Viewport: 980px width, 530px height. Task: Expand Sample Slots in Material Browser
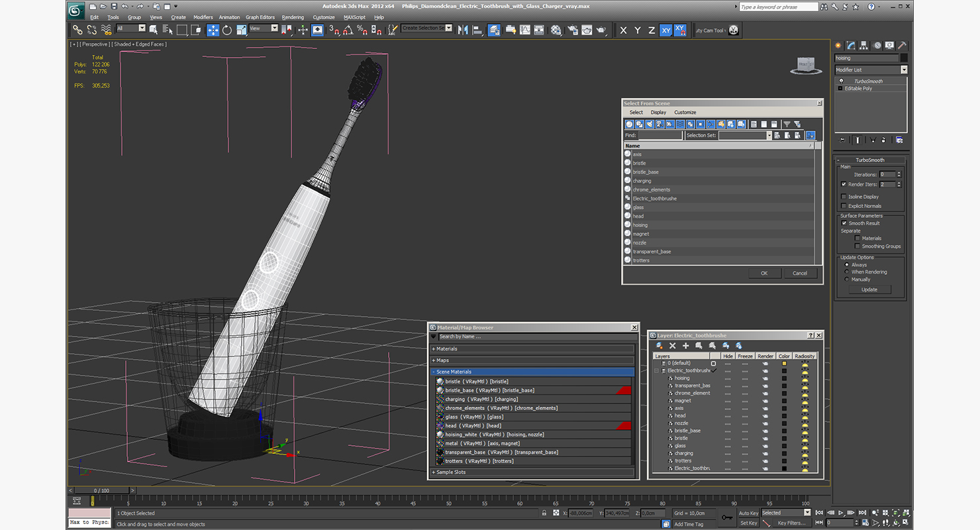point(533,472)
